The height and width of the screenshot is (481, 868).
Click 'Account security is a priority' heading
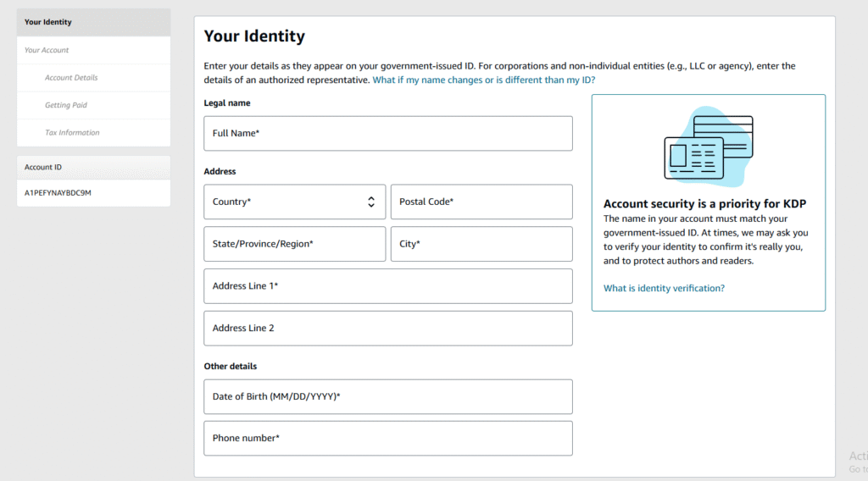[x=704, y=203]
